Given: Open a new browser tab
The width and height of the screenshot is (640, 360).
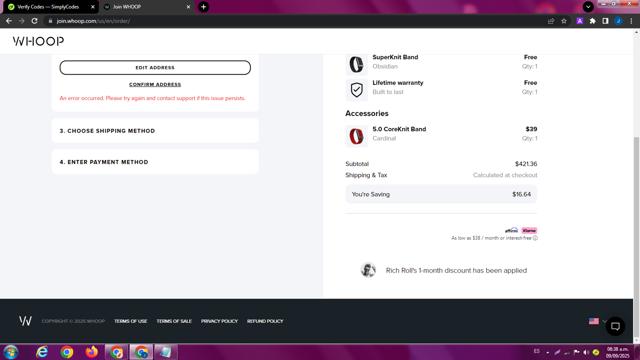Looking at the screenshot, I should 203,7.
